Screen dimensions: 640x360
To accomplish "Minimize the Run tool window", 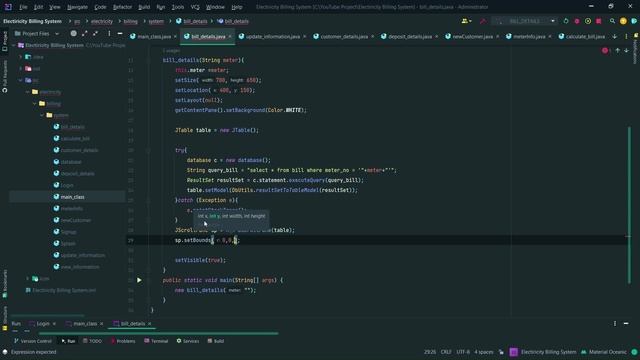I will [626, 323].
